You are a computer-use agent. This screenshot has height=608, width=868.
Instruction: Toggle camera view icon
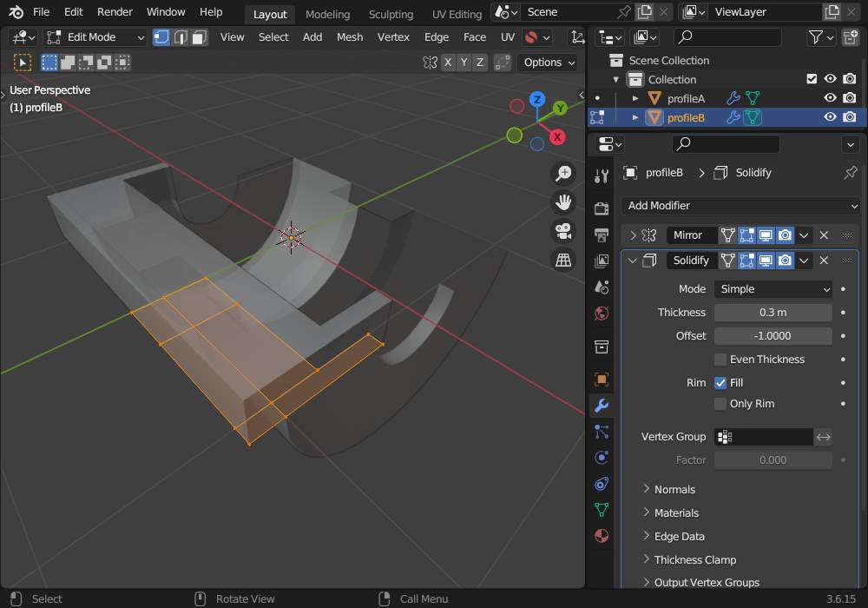click(563, 231)
